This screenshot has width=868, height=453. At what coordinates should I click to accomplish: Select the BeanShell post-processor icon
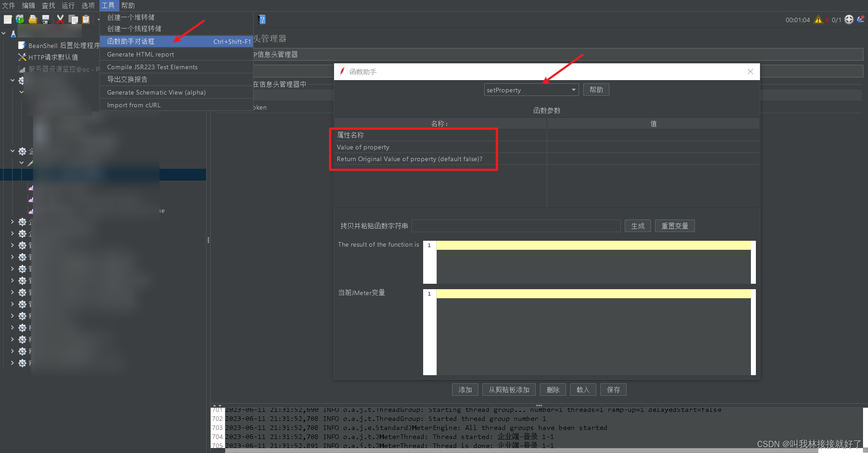22,45
